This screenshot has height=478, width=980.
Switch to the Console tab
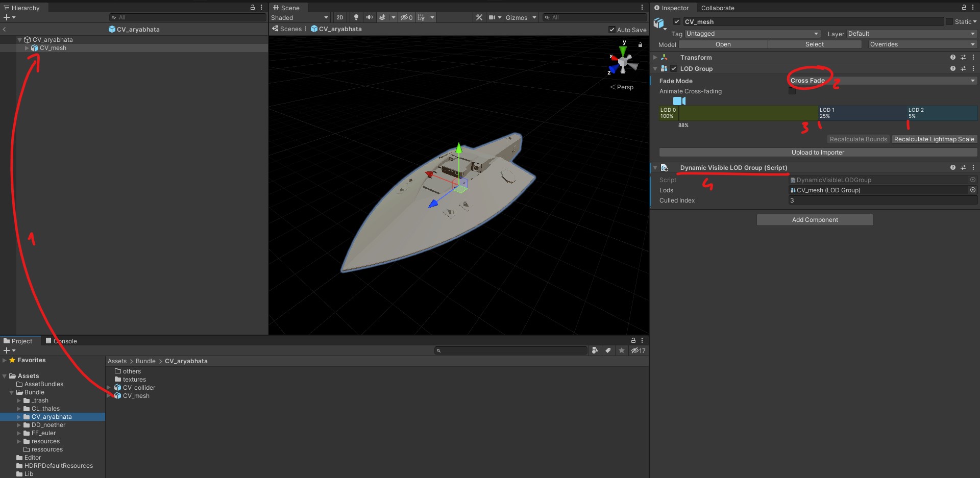point(61,341)
